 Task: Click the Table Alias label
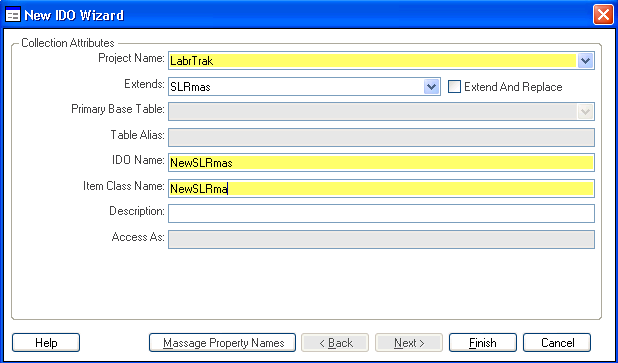pos(137,135)
